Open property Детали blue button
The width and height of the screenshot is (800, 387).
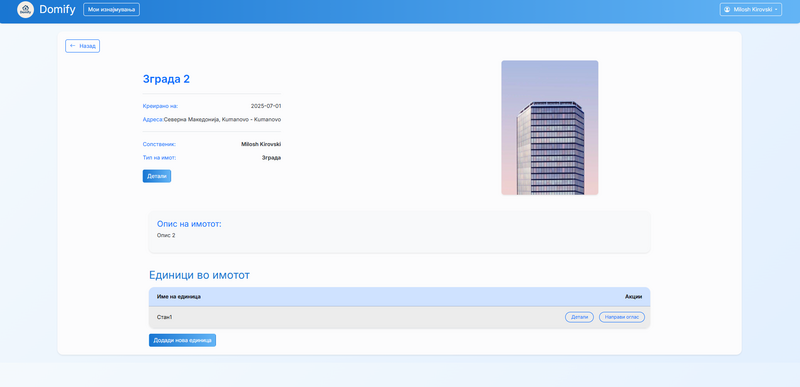pos(157,176)
